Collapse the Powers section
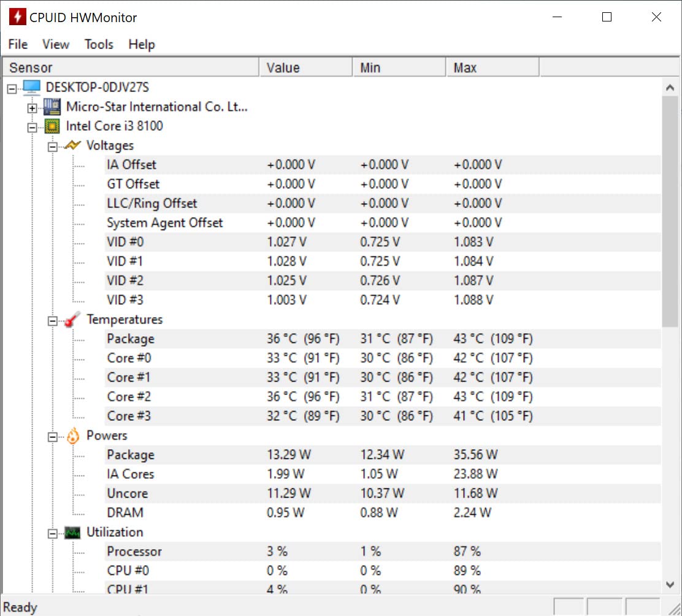Screen dimensions: 682x616 pyautogui.click(x=53, y=437)
